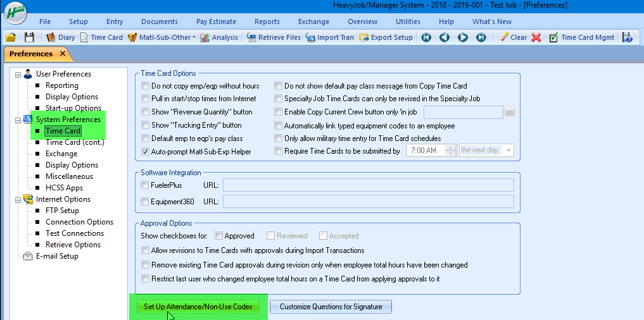Click Retrieve Files in the toolbar

(x=274, y=37)
